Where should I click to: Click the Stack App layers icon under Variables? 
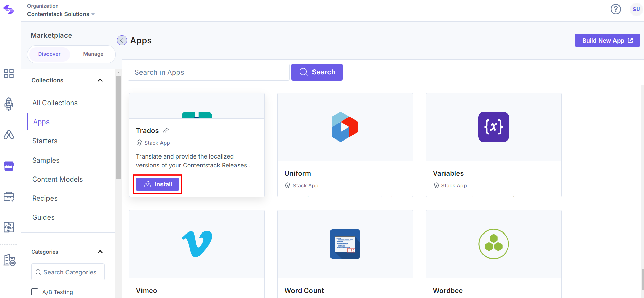[x=436, y=185]
